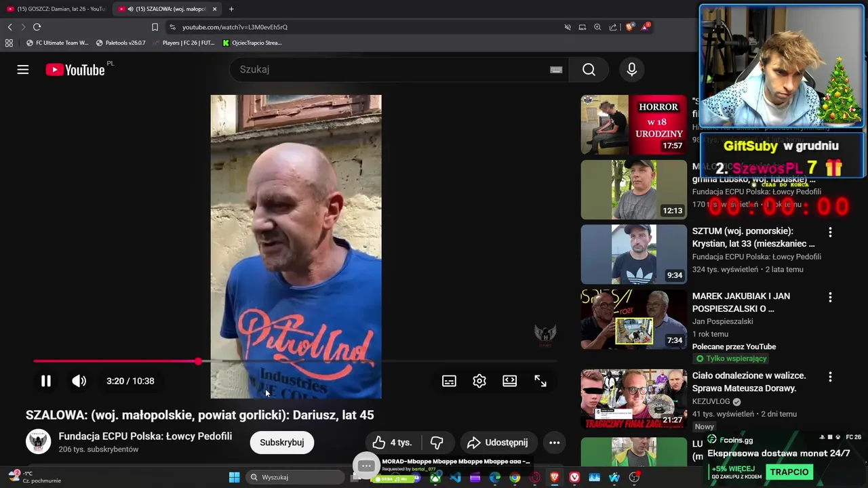Open Ciało odnalezione w walizce title link

(749, 382)
